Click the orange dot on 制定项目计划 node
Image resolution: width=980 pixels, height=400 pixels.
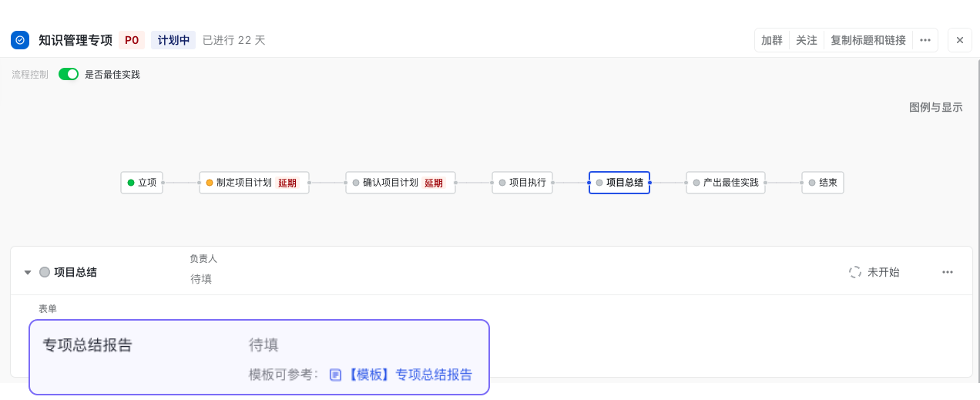(x=210, y=183)
